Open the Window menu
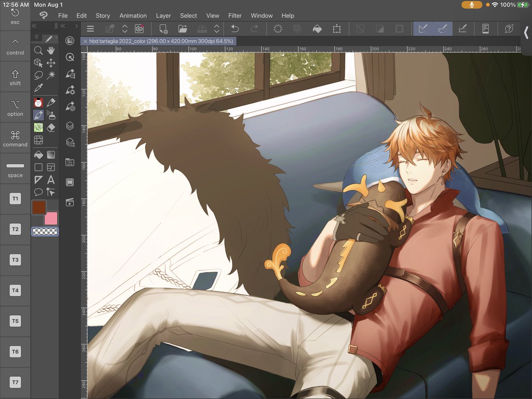 (x=262, y=16)
